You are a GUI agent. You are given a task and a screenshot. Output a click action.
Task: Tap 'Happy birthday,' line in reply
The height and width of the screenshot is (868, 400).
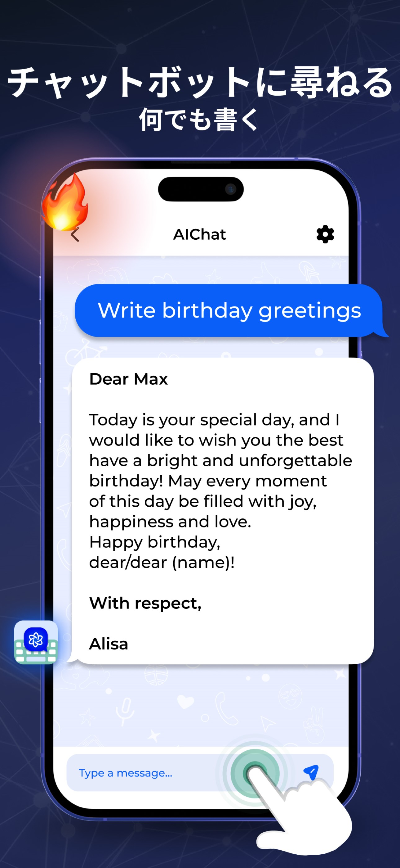coord(154,542)
